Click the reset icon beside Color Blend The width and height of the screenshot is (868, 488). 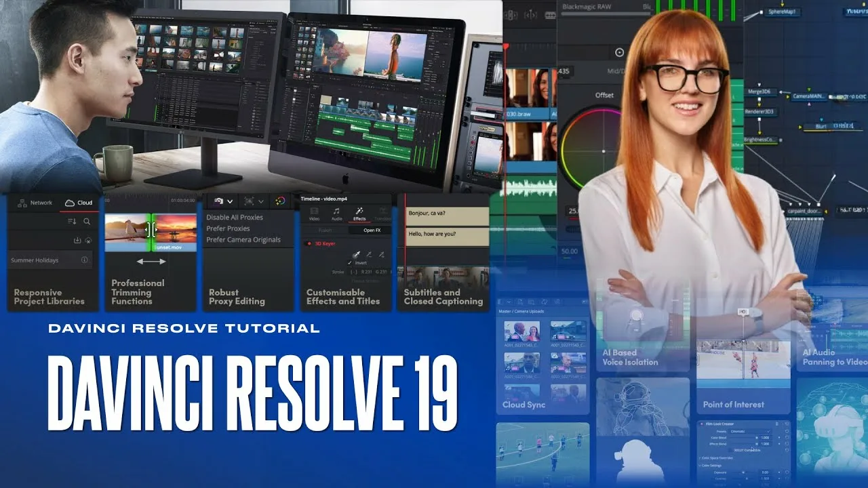pos(787,438)
